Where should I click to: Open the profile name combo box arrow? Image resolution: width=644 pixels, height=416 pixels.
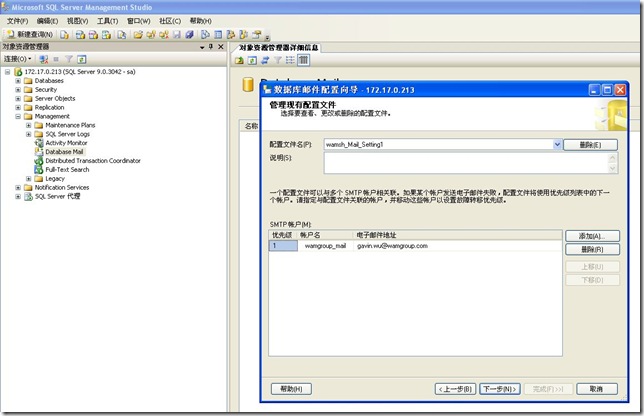click(x=557, y=145)
